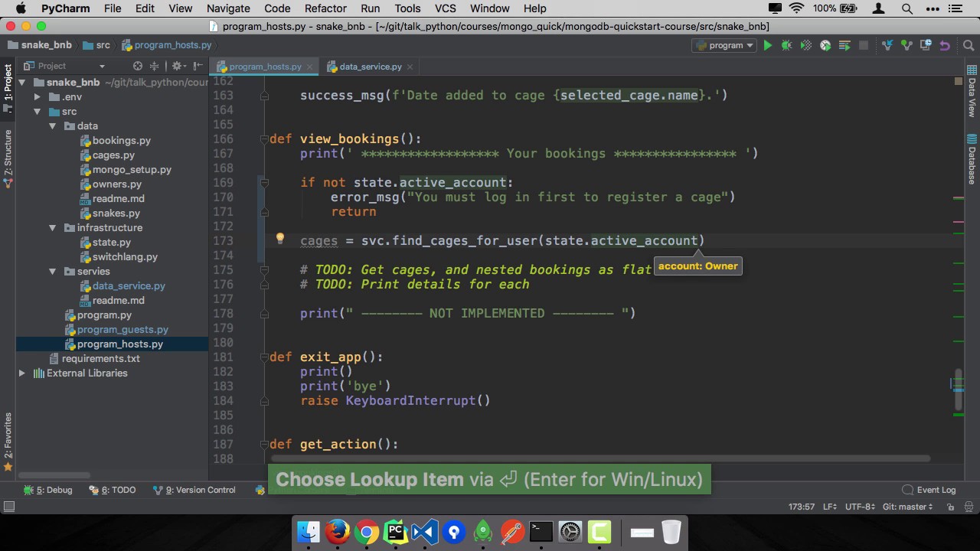Open mongo_setup.py in project tree
Viewport: 980px width, 551px height.
(132, 170)
